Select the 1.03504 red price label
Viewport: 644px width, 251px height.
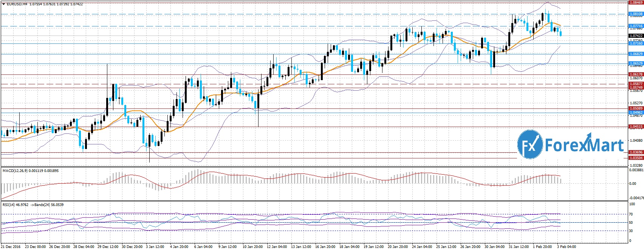pyautogui.click(x=636, y=158)
